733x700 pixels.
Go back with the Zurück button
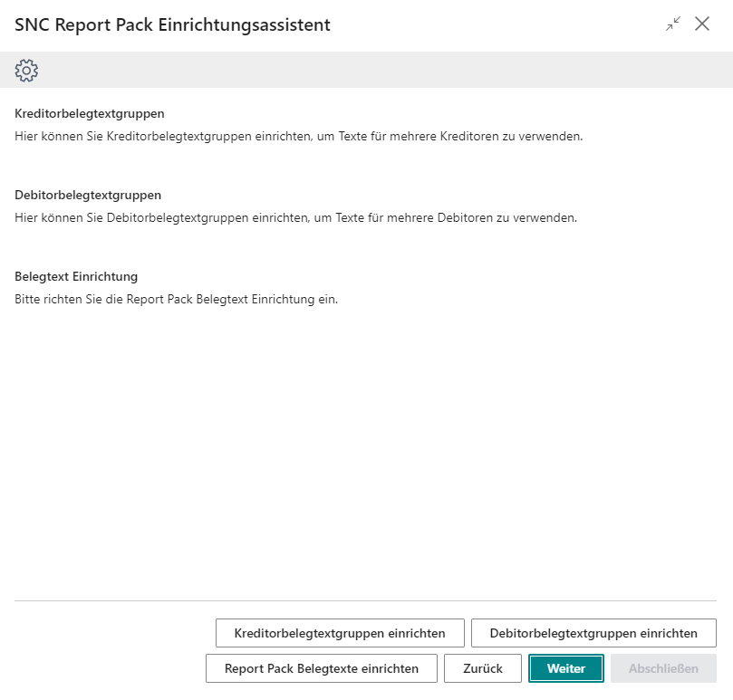[482, 668]
